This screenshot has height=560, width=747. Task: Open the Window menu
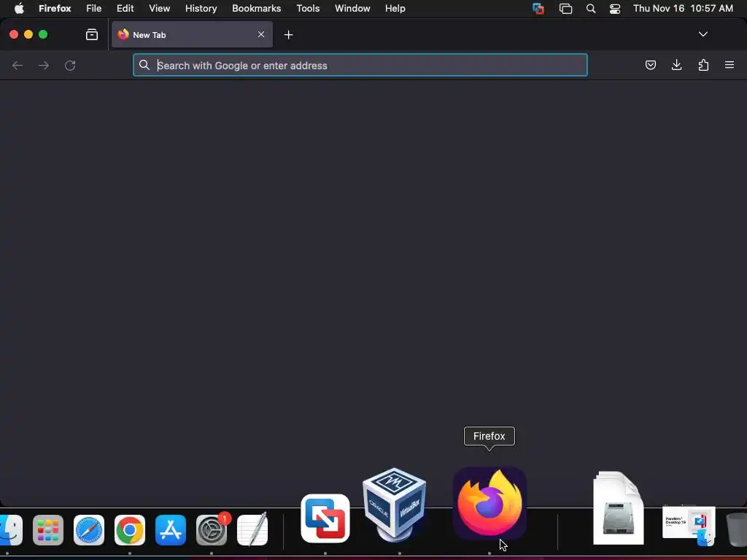[352, 9]
